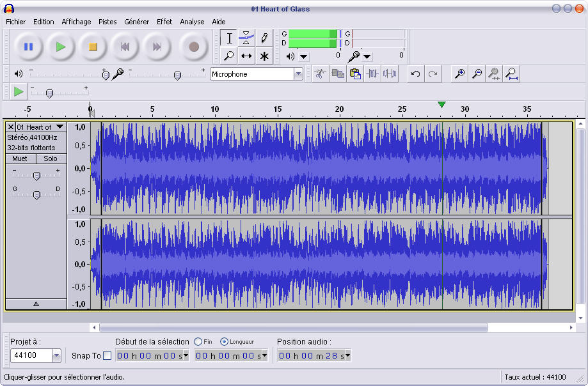Open the Effet menu
This screenshot has width=588, height=386.
coord(164,22)
